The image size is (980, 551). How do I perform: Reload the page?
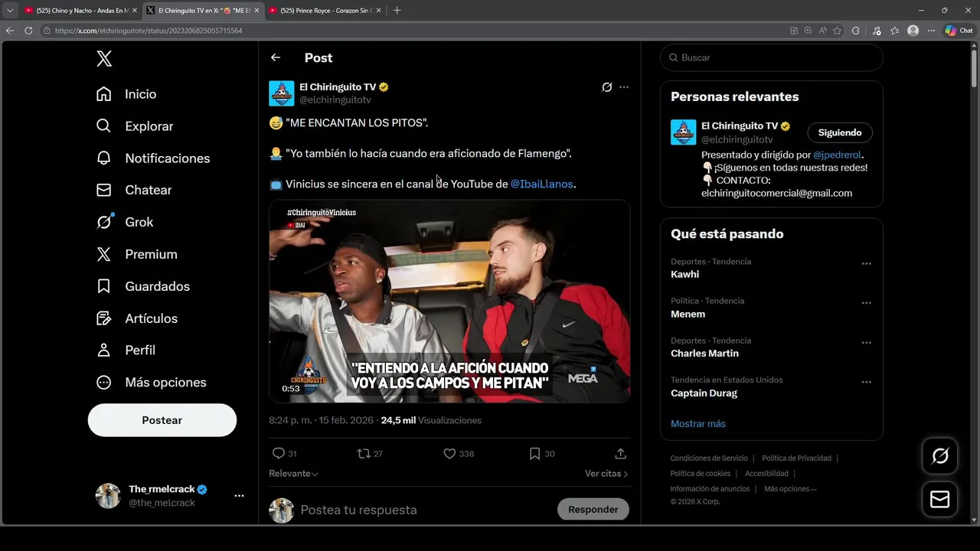[28, 31]
